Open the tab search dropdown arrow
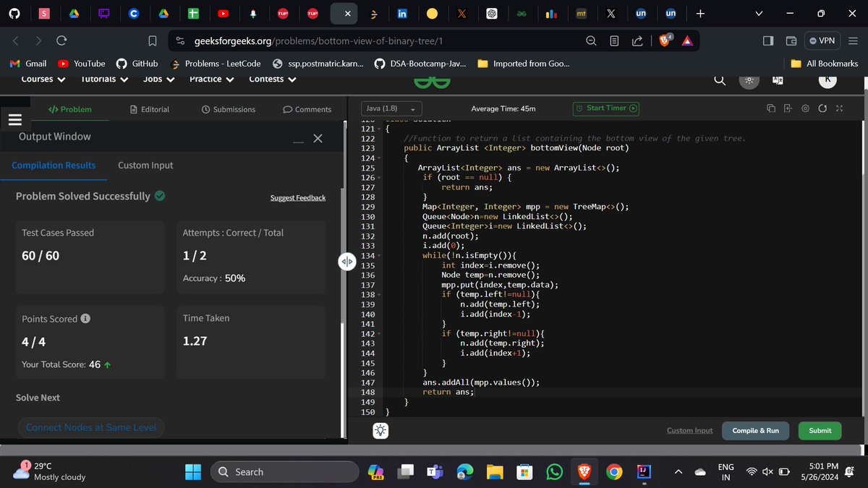868x488 pixels. 758,13
